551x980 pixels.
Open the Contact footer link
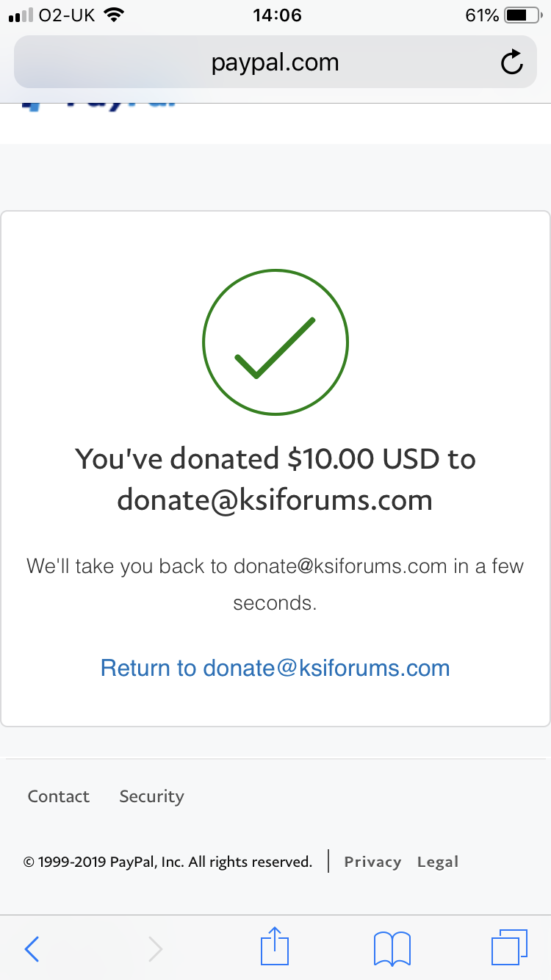tap(59, 796)
